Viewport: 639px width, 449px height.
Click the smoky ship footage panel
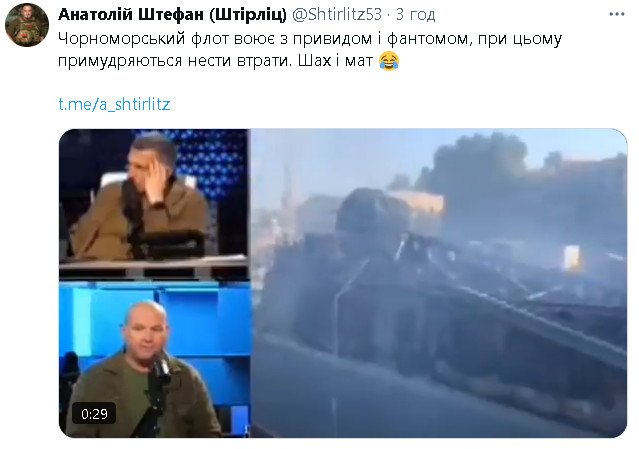(x=438, y=283)
